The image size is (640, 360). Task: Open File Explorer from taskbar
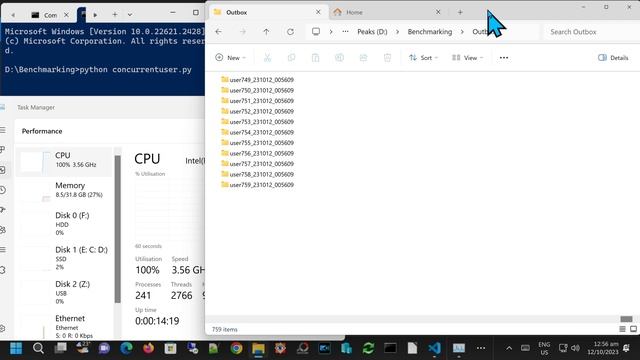point(258,348)
